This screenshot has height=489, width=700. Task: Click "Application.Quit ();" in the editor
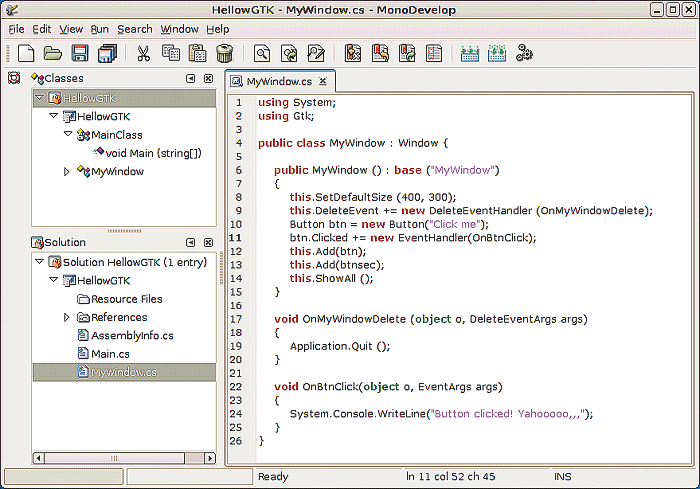[340, 346]
